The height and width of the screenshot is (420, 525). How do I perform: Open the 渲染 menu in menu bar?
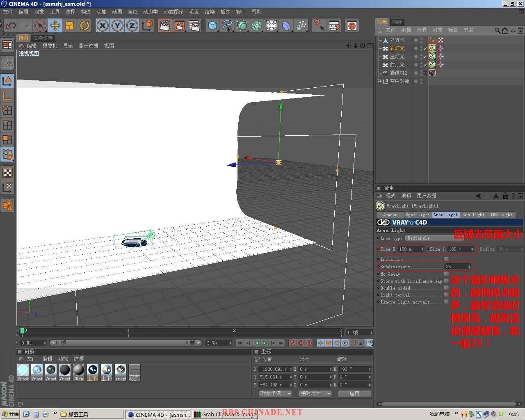[x=210, y=12]
